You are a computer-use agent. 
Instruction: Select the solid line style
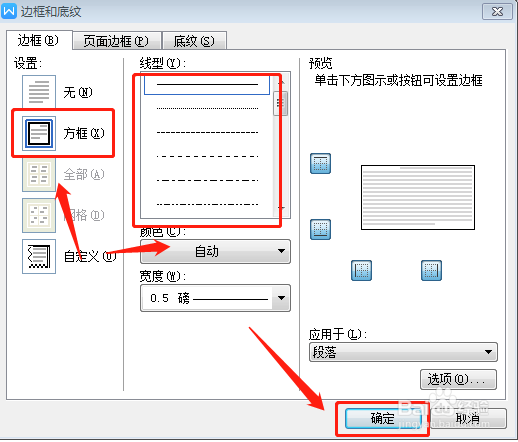click(x=207, y=84)
